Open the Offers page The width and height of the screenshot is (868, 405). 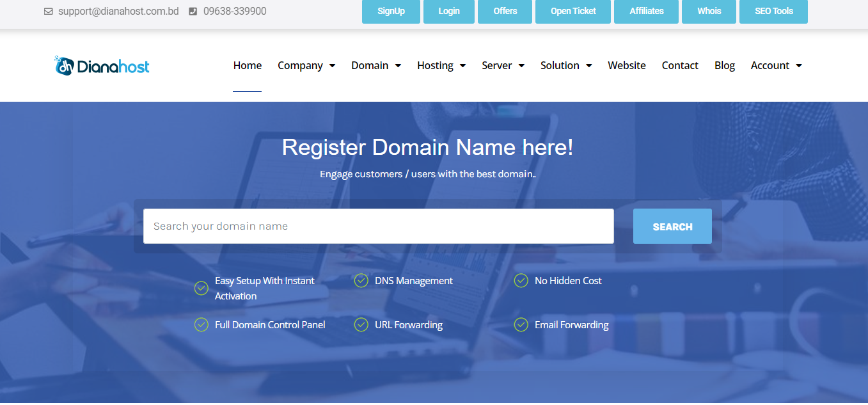point(505,12)
